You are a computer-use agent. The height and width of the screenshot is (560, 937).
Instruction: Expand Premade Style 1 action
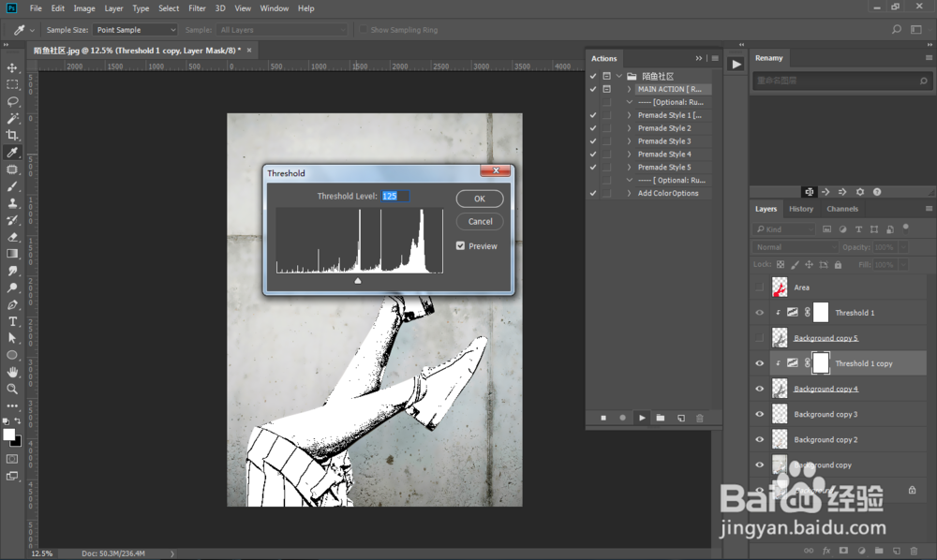630,115
